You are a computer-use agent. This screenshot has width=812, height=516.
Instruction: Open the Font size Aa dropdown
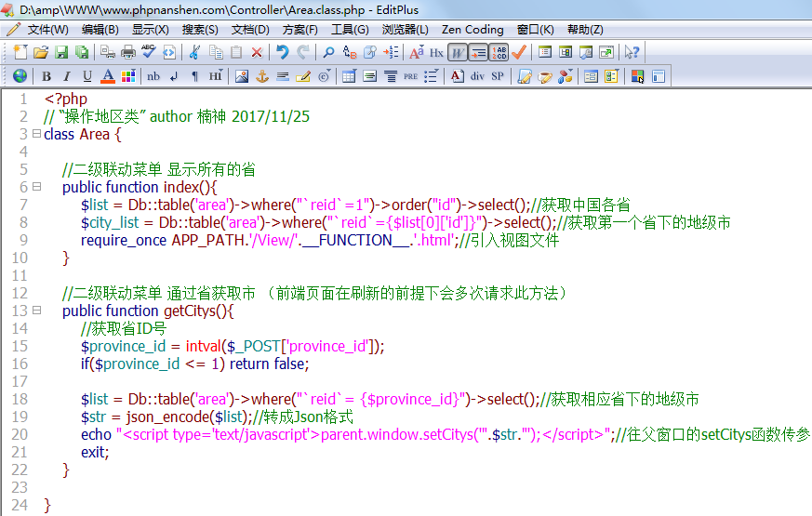417,52
